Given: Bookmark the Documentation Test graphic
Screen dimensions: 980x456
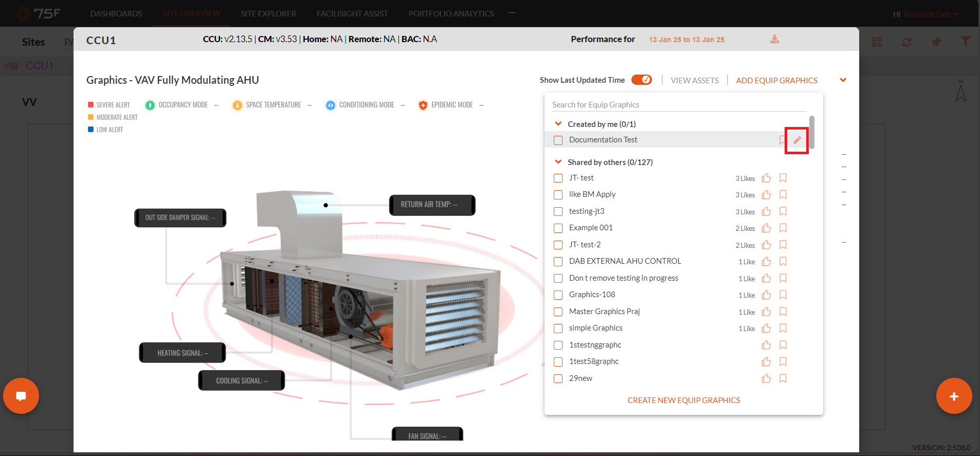Looking at the screenshot, I should click(782, 140).
